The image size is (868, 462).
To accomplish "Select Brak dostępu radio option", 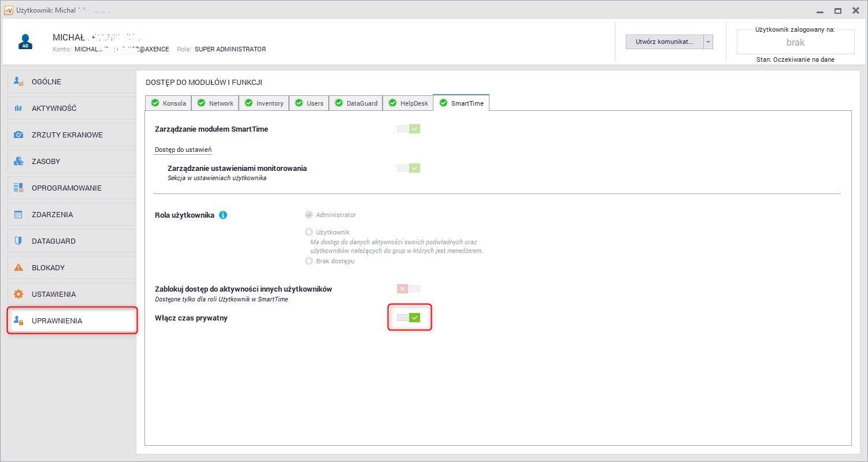I will [309, 261].
